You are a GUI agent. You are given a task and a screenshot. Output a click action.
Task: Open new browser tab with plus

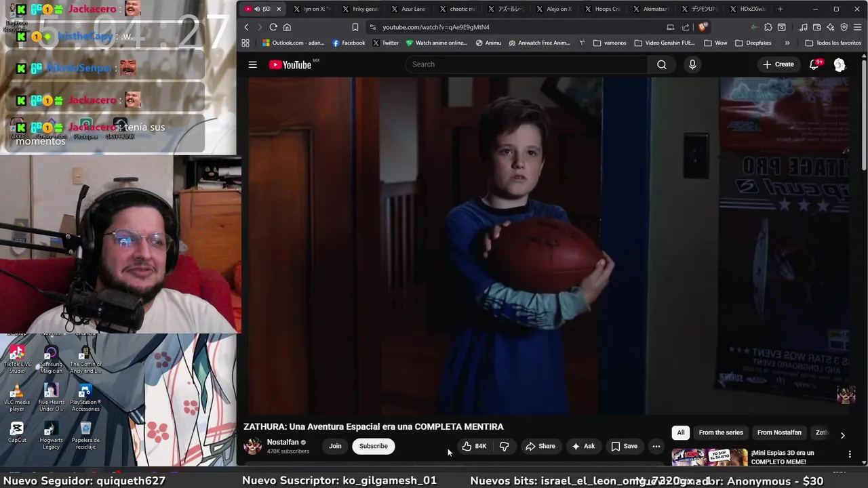click(x=780, y=9)
